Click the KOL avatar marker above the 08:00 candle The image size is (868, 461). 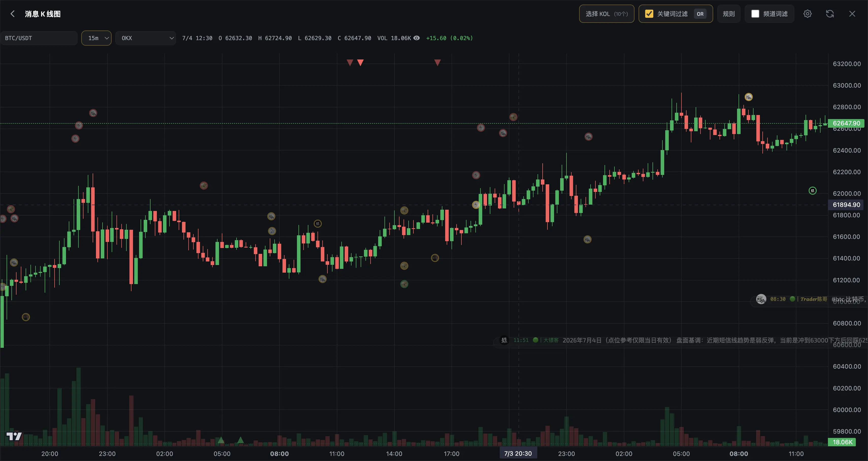[x=748, y=97]
